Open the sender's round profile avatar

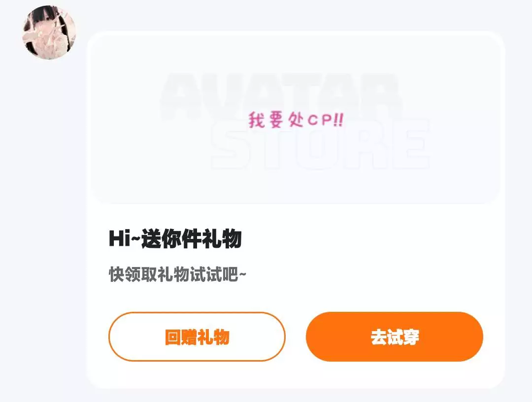[49, 33]
